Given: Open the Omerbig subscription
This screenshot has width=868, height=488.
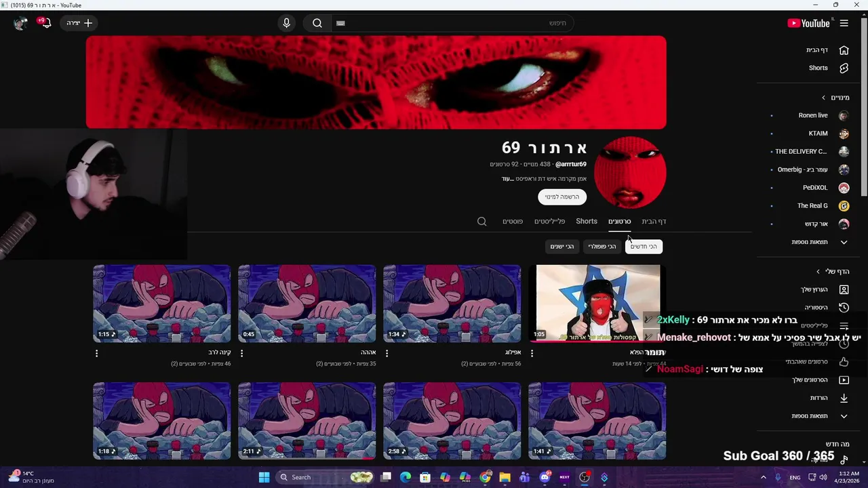Looking at the screenshot, I should pyautogui.click(x=811, y=169).
